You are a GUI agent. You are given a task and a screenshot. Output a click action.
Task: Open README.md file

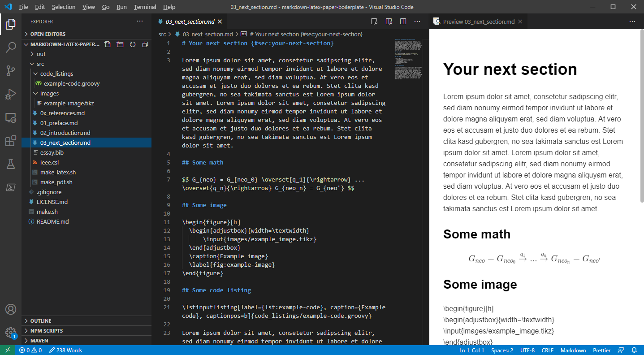coord(86,221)
